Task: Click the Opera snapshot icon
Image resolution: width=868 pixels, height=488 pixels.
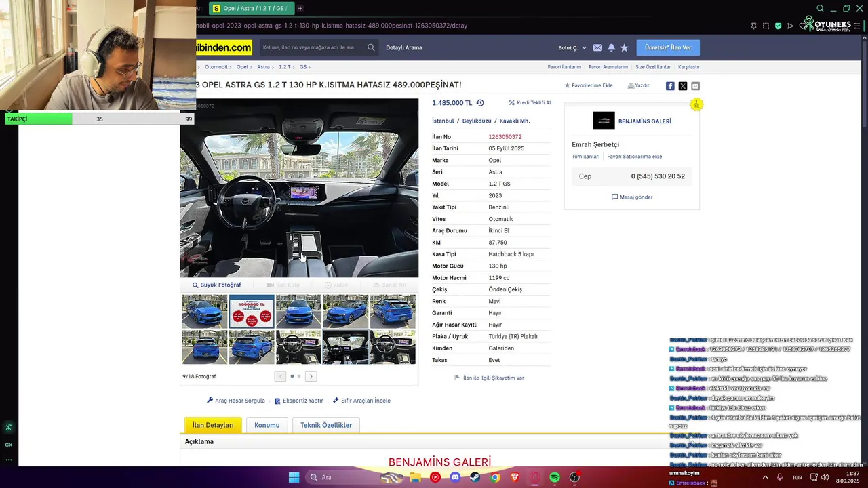Action: tap(766, 26)
